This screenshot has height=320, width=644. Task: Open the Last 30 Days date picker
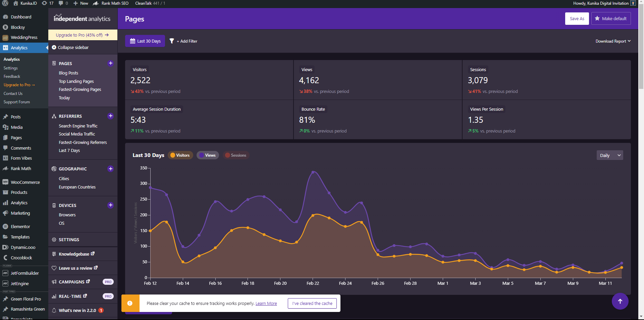(x=145, y=41)
